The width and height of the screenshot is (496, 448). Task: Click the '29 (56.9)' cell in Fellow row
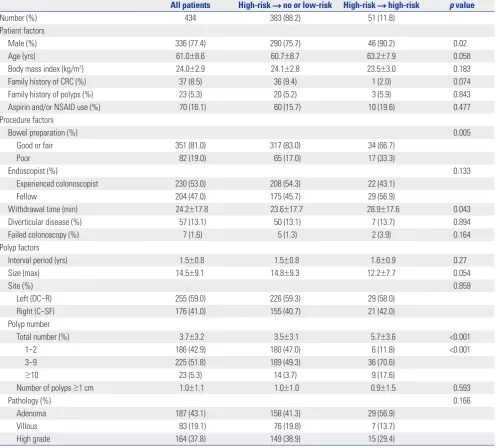[382, 196]
